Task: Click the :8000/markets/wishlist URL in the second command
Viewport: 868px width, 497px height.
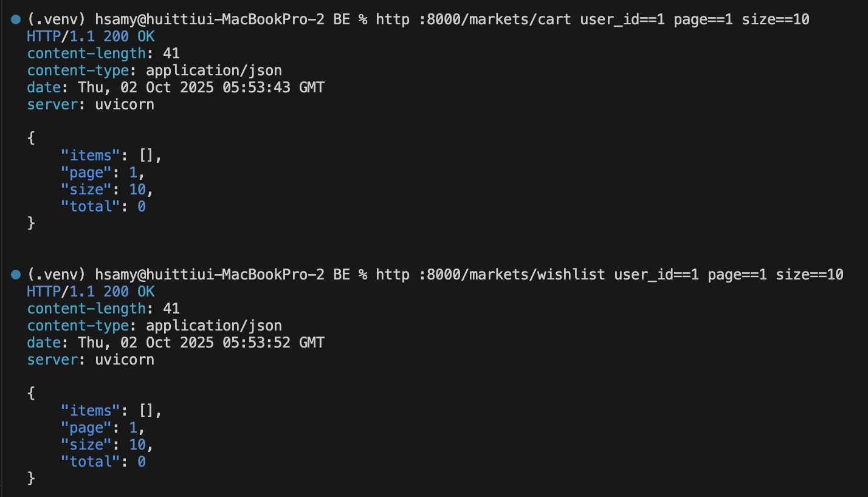Action: [512, 275]
